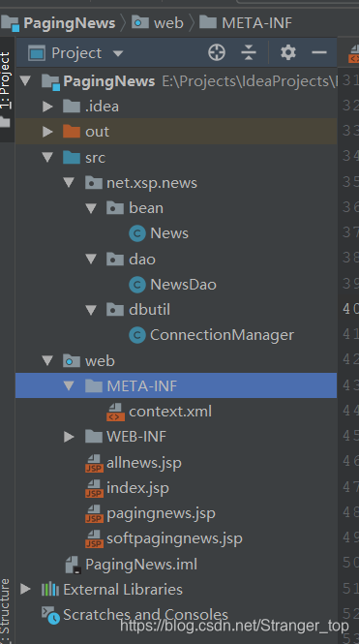Click editor gutter line number 45
The width and height of the screenshot is (359, 644).
pos(351,436)
